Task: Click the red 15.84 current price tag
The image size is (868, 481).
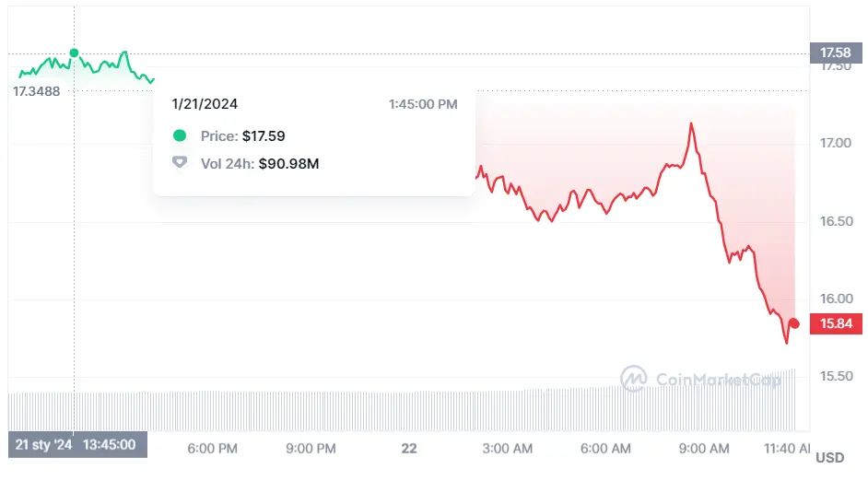Action: 838,323
